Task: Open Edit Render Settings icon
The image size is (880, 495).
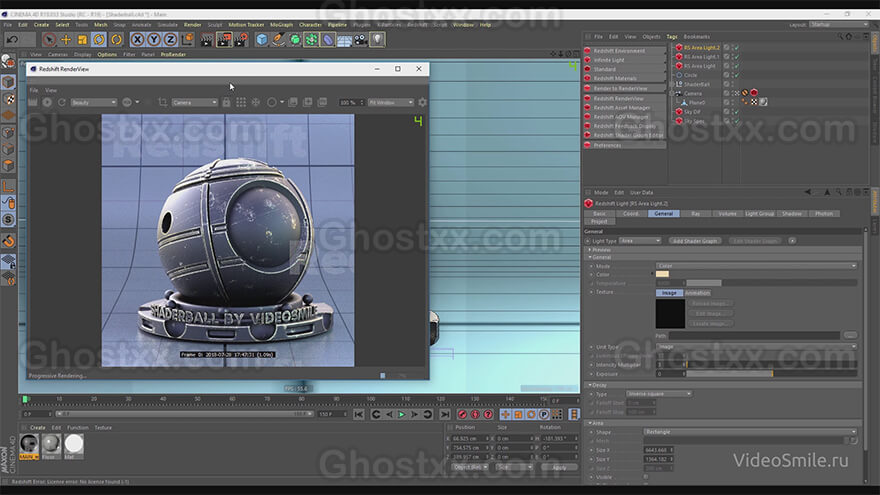Action: coord(241,39)
